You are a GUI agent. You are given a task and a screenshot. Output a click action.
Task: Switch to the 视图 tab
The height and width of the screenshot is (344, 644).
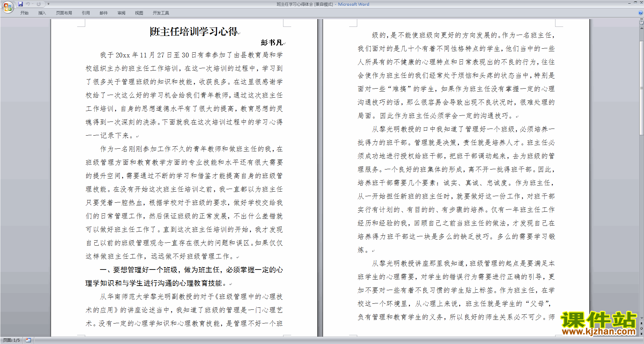point(139,13)
